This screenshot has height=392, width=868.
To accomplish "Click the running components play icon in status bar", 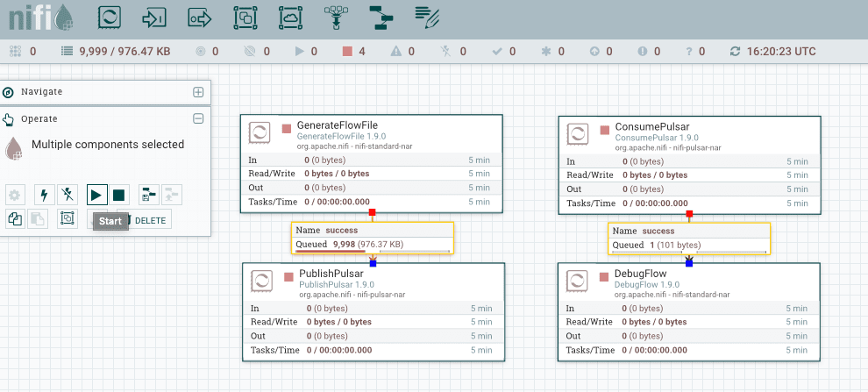I will click(x=300, y=52).
